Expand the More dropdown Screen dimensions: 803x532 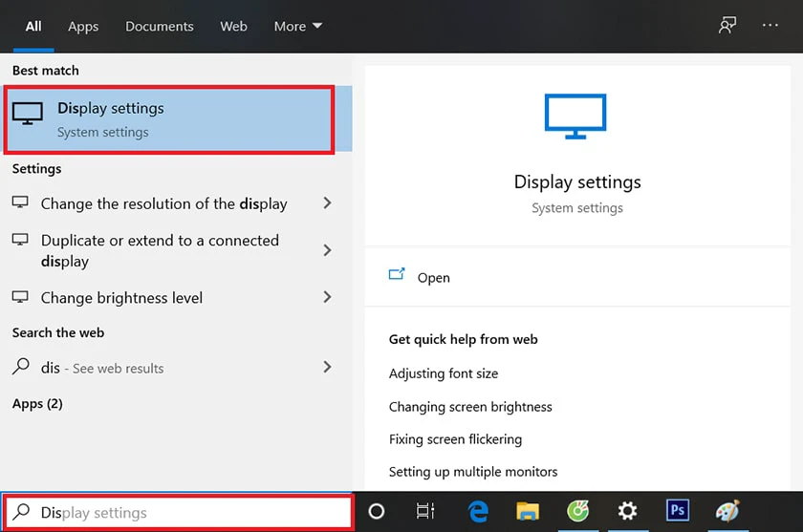click(x=297, y=26)
